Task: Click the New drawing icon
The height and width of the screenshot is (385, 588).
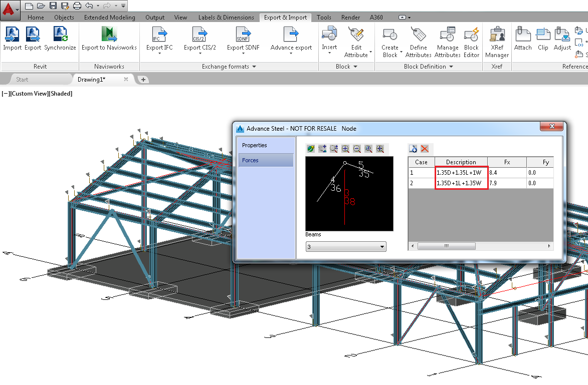Action: point(29,6)
